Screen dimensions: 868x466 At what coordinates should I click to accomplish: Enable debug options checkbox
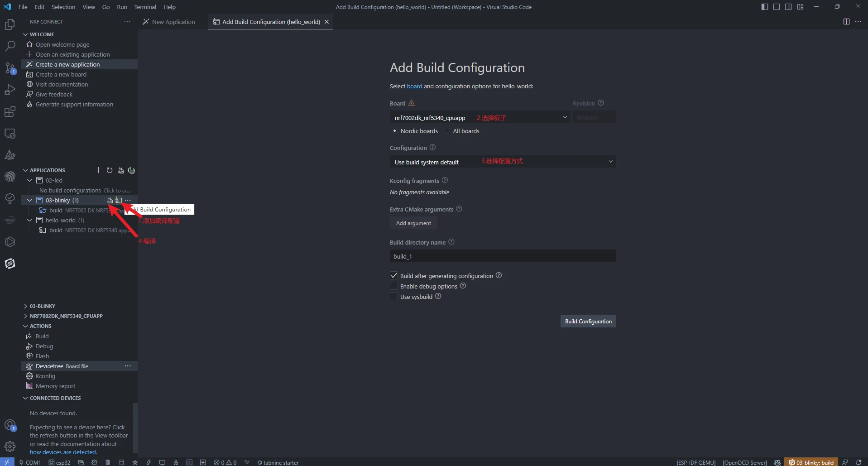394,286
